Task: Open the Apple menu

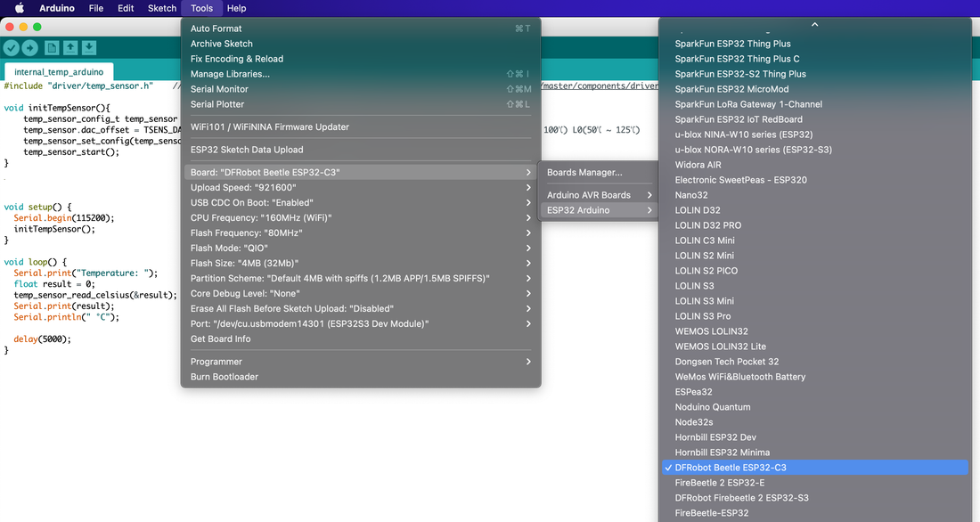Action: 19,8
